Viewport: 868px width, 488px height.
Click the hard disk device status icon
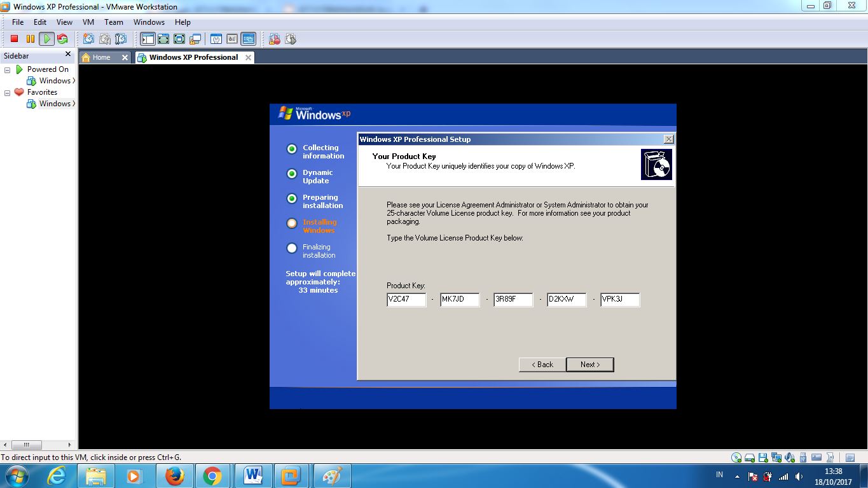click(x=750, y=457)
